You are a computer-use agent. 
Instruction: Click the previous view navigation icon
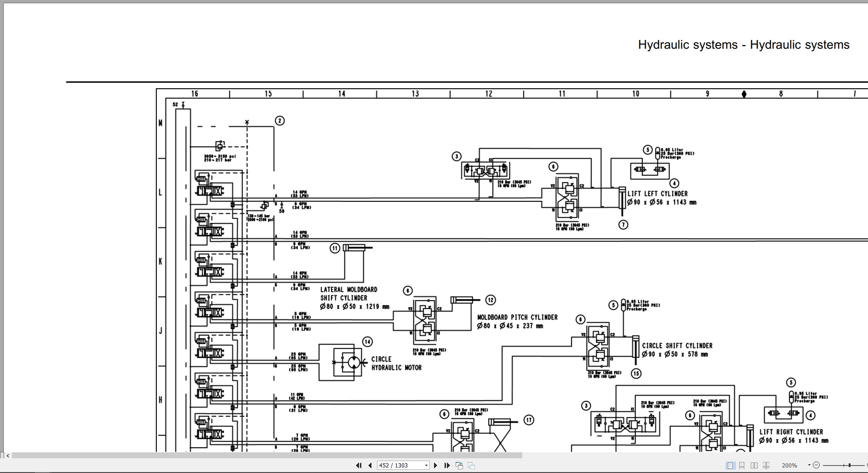(x=459, y=465)
